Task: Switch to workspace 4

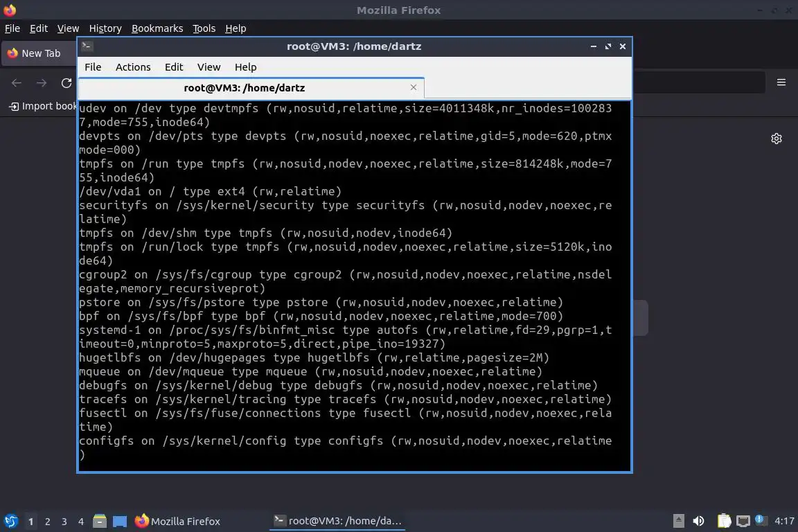Action: point(80,522)
